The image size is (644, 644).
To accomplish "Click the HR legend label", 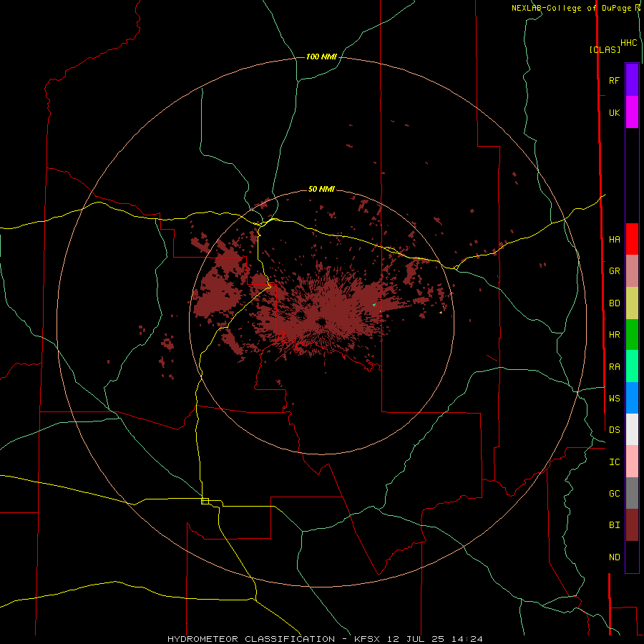I will click(x=614, y=335).
